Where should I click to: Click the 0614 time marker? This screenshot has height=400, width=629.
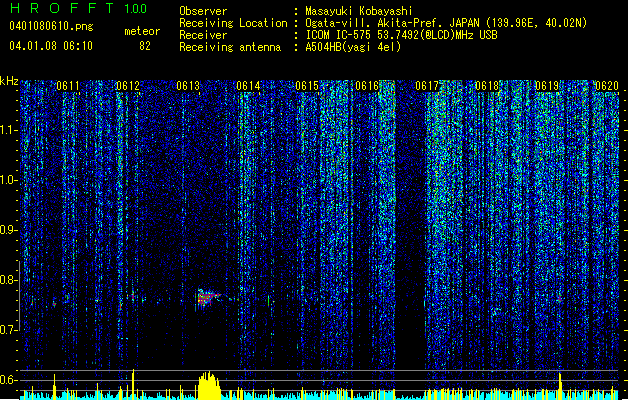tap(248, 86)
